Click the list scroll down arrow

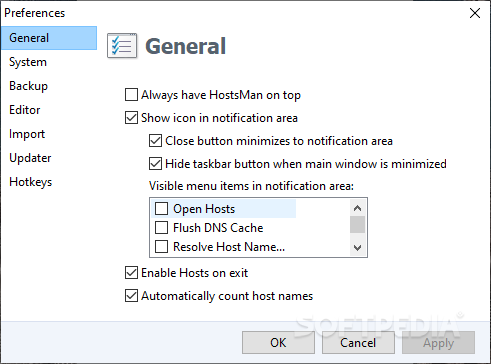357,248
